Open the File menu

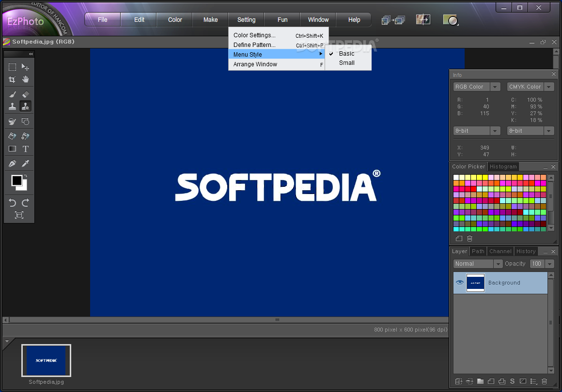(103, 20)
